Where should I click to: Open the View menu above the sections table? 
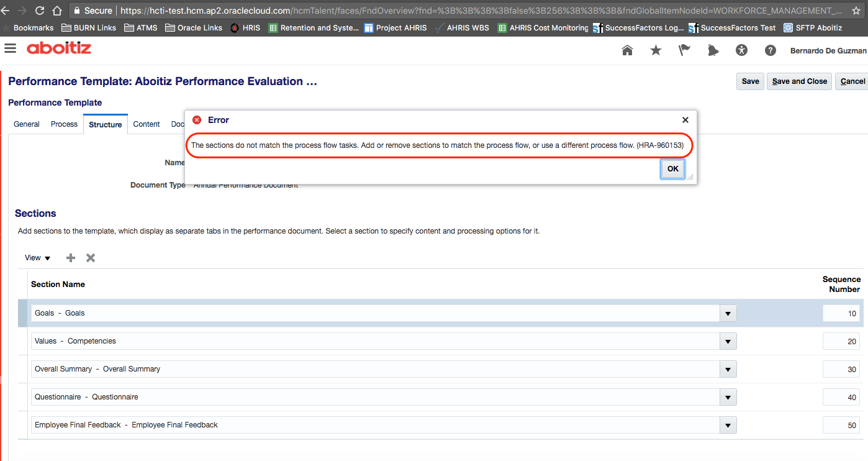pyautogui.click(x=37, y=258)
